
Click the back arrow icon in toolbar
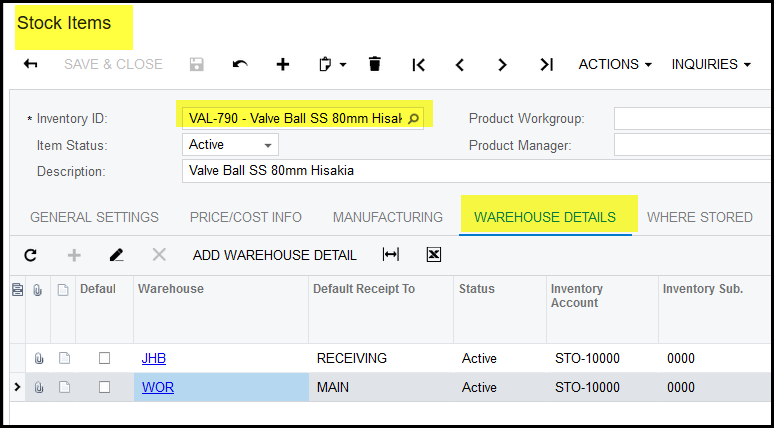pos(30,64)
